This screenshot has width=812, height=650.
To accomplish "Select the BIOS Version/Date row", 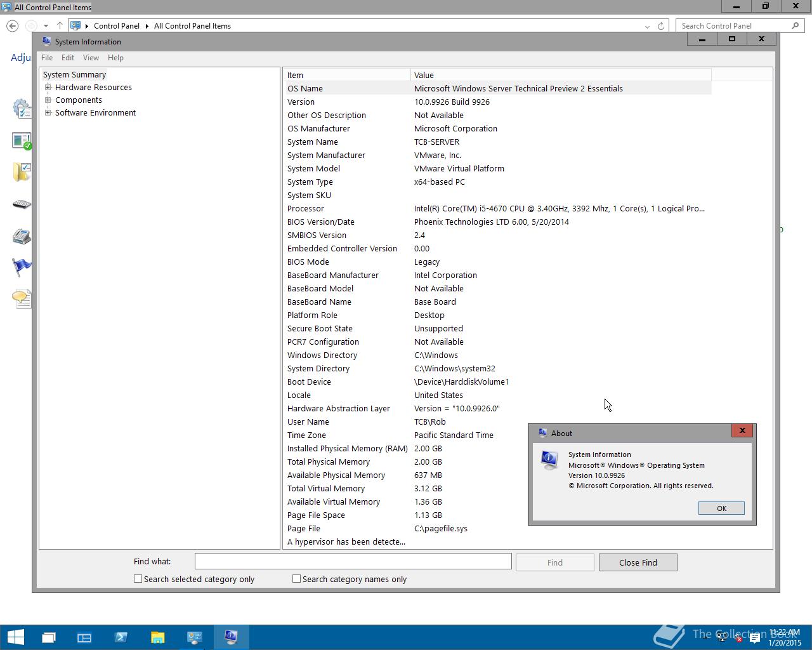I will (x=497, y=222).
